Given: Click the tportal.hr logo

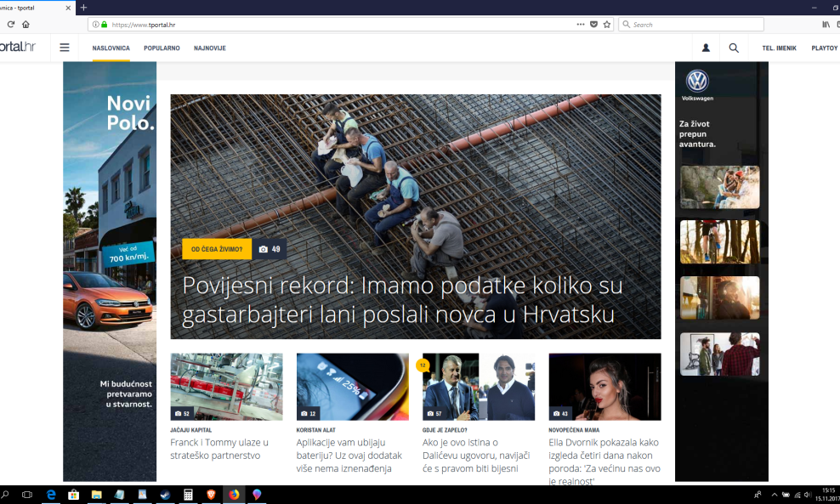Looking at the screenshot, I should click(x=18, y=47).
